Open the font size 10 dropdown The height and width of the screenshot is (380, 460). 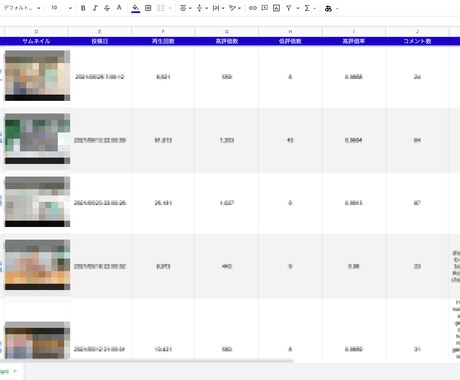[61, 8]
